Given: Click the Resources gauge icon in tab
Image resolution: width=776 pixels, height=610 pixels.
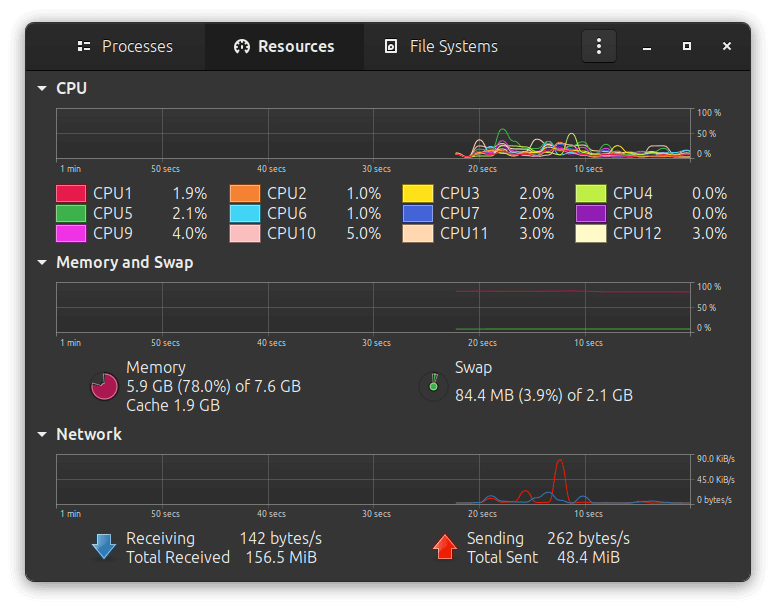Looking at the screenshot, I should [242, 47].
